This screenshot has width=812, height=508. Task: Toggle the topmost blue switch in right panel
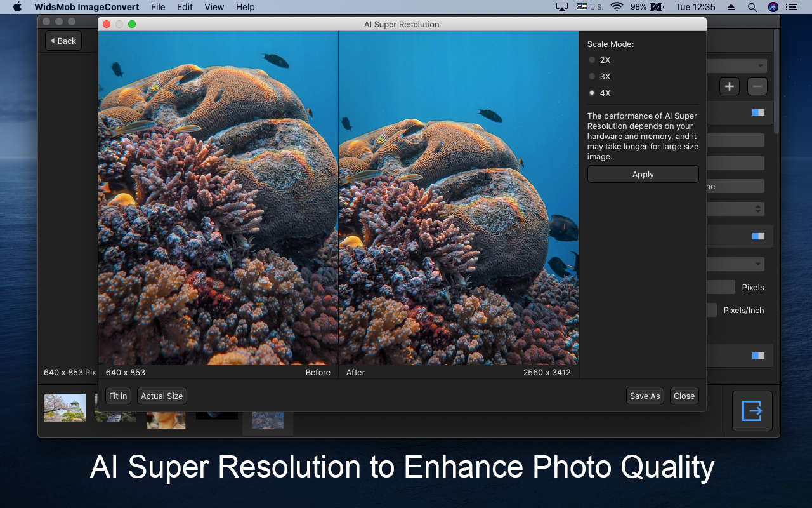(758, 112)
